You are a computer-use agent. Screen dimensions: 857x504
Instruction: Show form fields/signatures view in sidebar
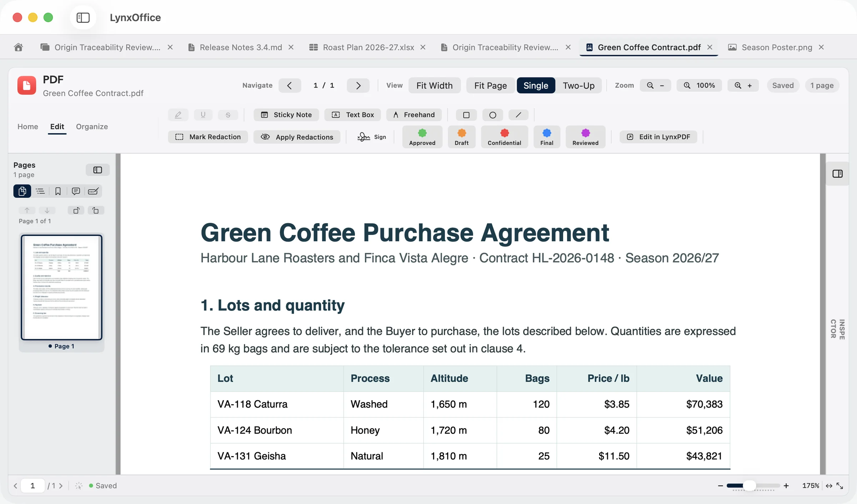[x=93, y=191]
